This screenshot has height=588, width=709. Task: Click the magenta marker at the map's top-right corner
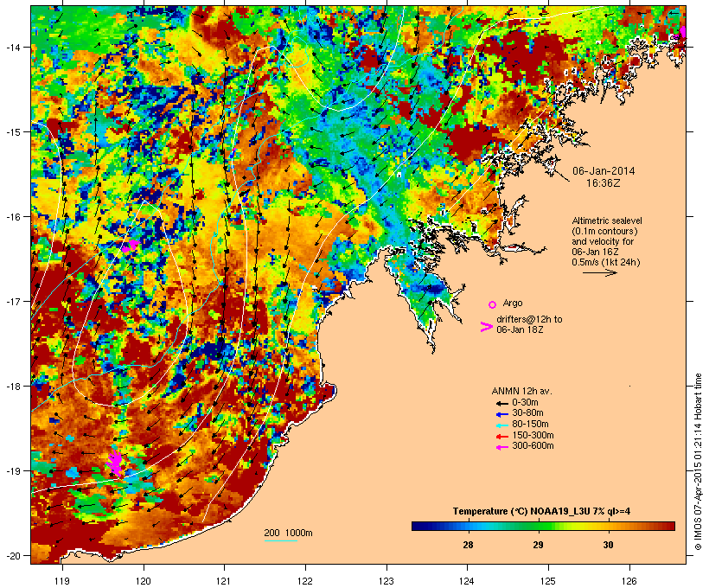coord(683,32)
